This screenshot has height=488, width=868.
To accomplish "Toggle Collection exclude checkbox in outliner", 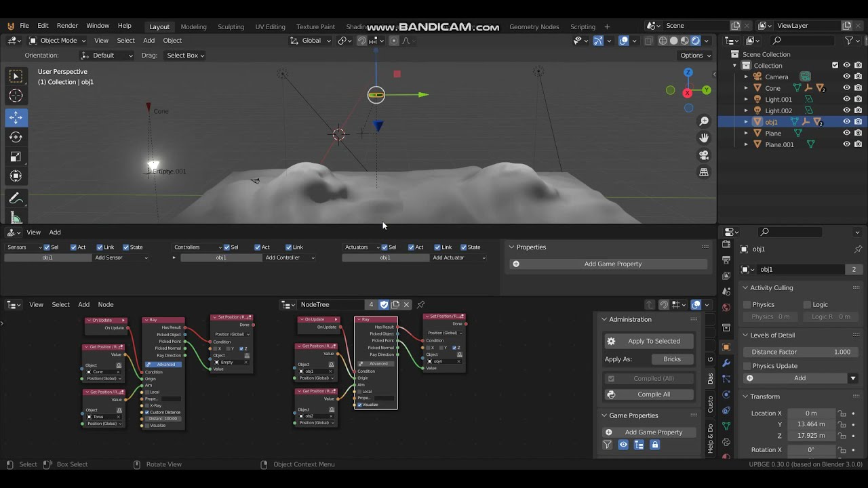I will [835, 66].
